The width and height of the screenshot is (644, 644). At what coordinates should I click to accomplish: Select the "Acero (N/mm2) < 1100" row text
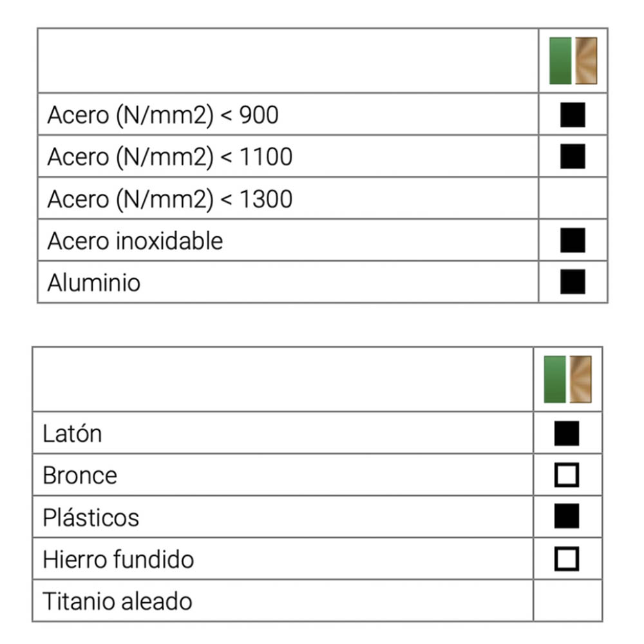pos(170,157)
